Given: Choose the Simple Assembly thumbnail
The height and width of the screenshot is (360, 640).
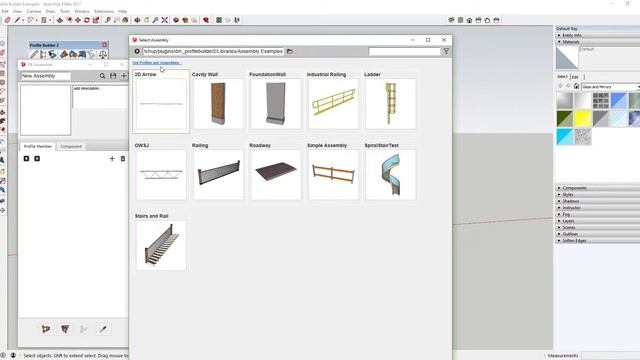Looking at the screenshot, I should (x=333, y=175).
